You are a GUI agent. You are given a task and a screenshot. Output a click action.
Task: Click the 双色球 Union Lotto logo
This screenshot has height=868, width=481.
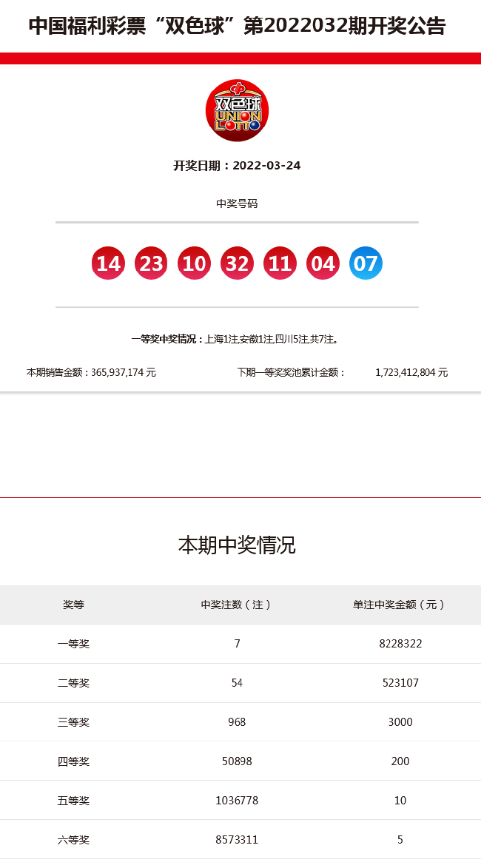[x=237, y=111]
